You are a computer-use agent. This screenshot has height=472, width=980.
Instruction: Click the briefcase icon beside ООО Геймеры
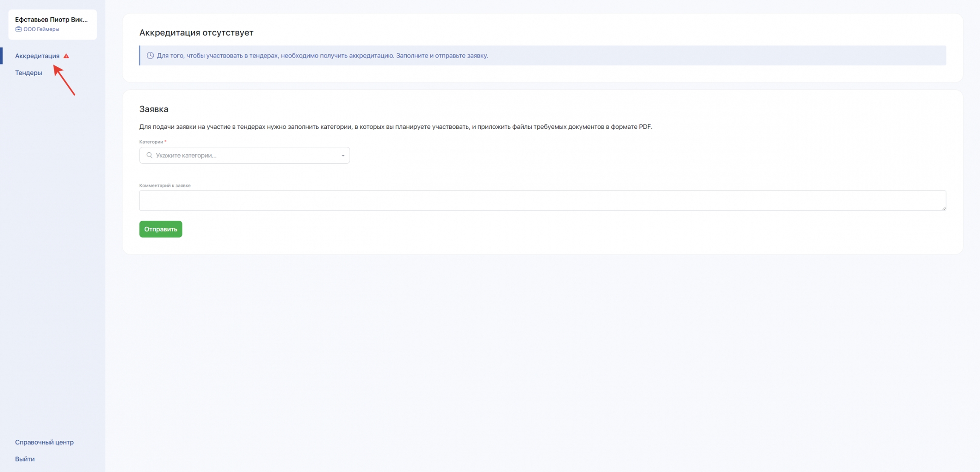18,29
